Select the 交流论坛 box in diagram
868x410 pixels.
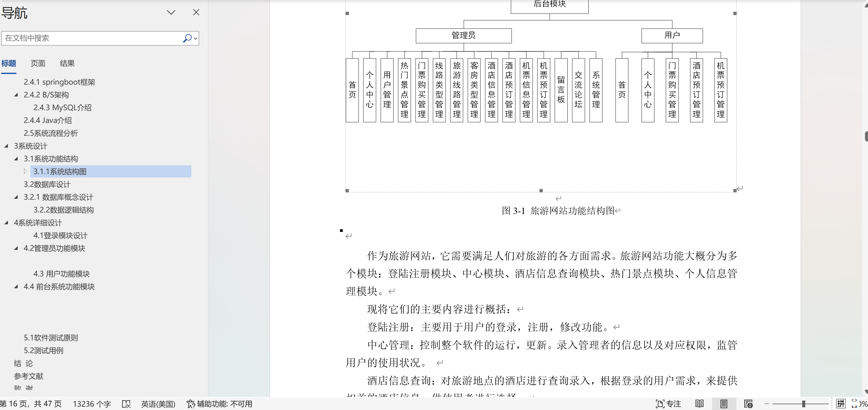click(x=578, y=90)
